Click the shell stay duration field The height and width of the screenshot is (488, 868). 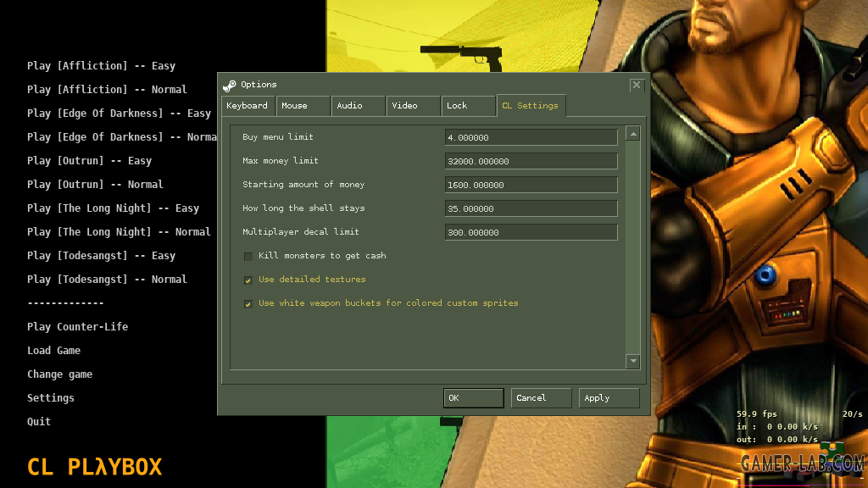[531, 208]
